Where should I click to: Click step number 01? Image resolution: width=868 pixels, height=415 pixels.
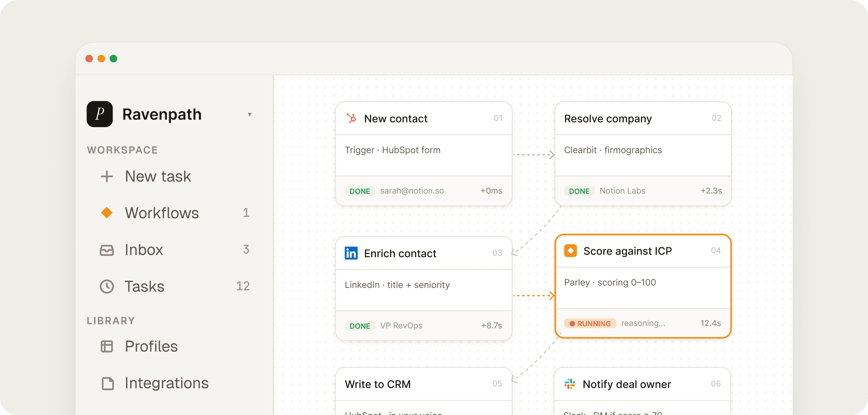click(x=498, y=118)
